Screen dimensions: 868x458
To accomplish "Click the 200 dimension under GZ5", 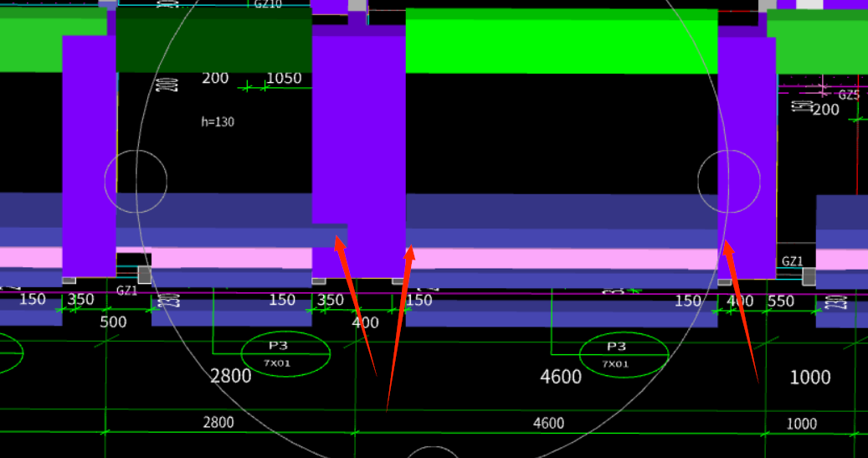I will (x=826, y=110).
